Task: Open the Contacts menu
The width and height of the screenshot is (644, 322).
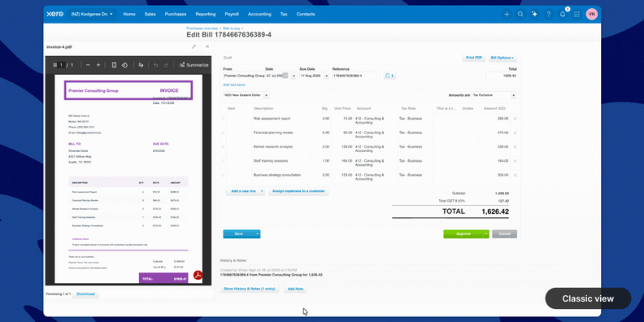Action: pyautogui.click(x=306, y=14)
